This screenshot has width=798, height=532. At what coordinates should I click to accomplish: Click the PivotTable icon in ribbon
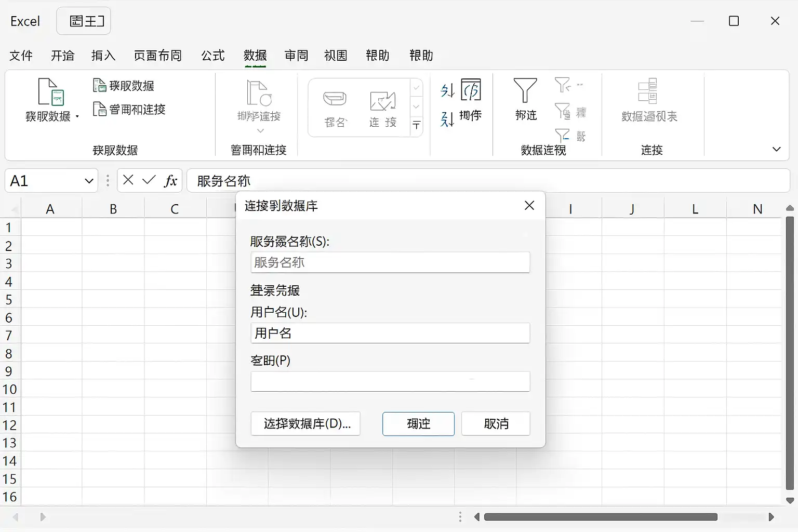point(648,91)
